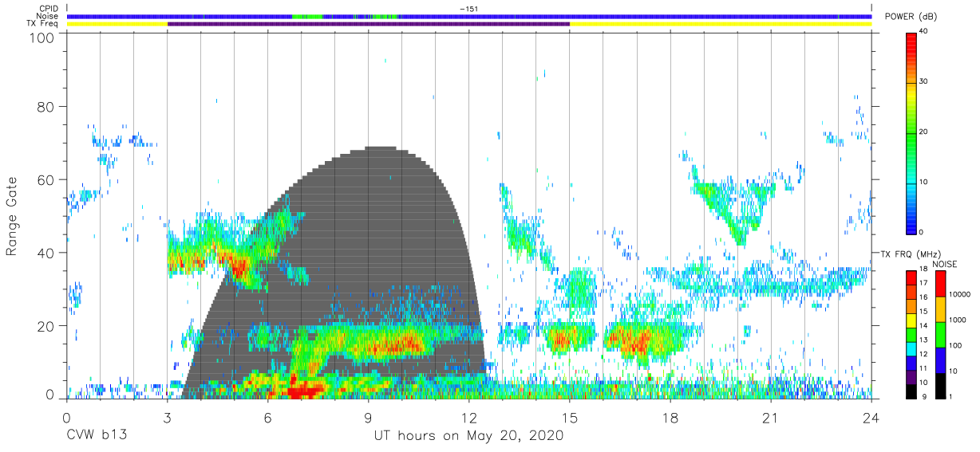The height and width of the screenshot is (452, 980).
Task: Click the '20' label on the POWER color bar
Action: click(923, 132)
